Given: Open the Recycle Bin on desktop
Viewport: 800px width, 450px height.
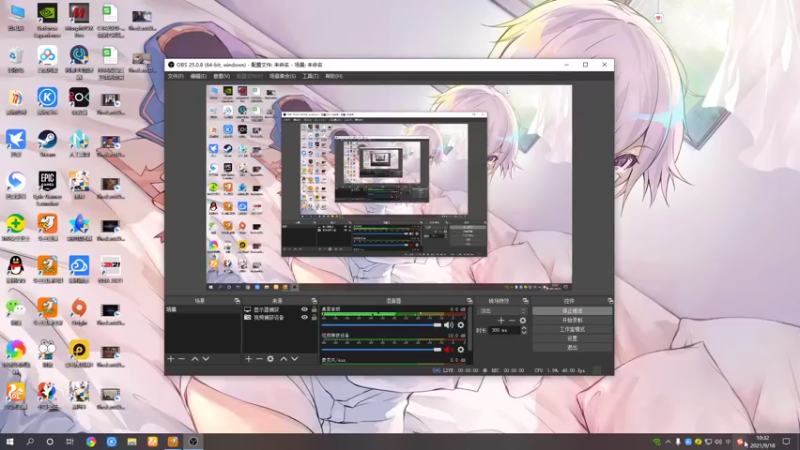Looking at the screenshot, I should (16, 59).
